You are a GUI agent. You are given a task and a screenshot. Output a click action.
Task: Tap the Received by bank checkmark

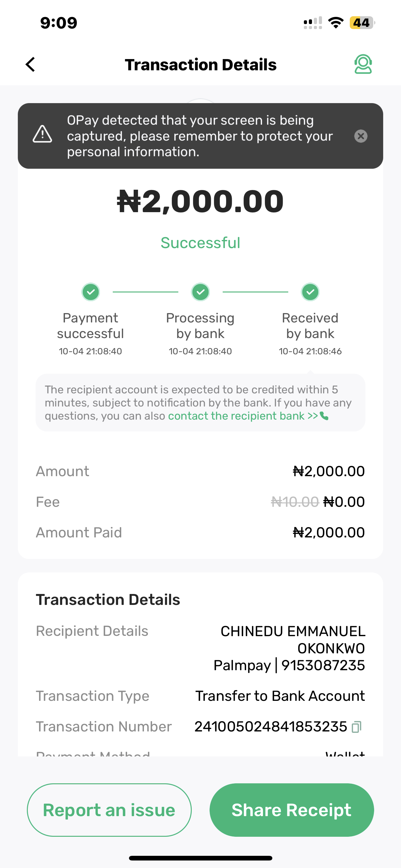point(310,292)
